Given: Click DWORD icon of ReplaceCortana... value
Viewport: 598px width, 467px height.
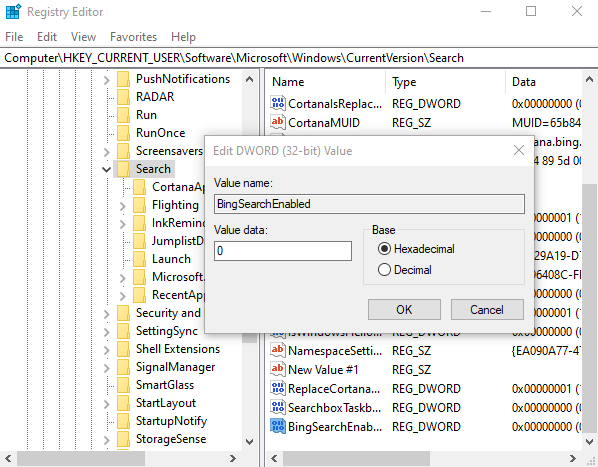Looking at the screenshot, I should [278, 388].
